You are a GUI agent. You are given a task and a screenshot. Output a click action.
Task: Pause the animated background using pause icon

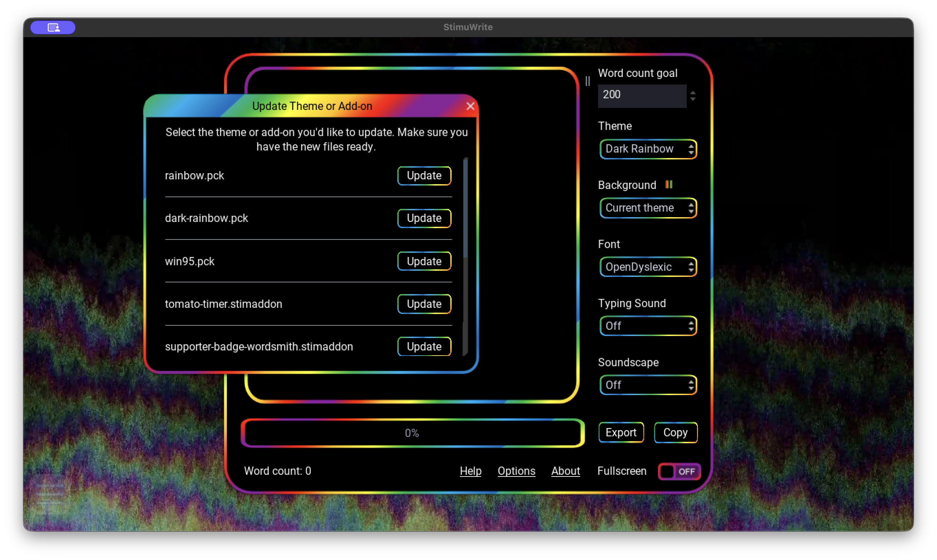[669, 184]
